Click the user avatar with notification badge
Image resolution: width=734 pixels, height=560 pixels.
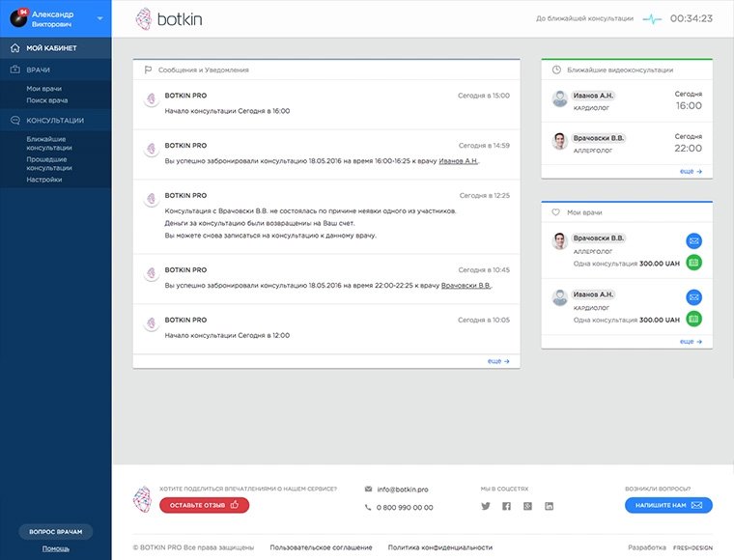click(x=17, y=18)
